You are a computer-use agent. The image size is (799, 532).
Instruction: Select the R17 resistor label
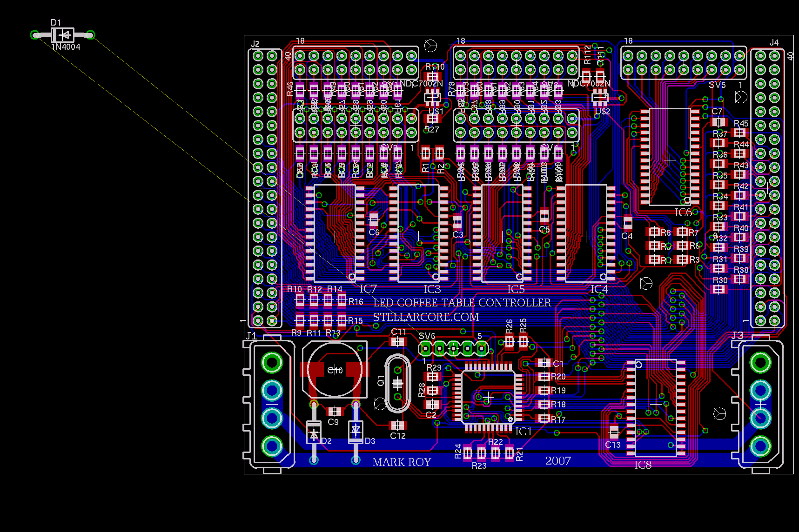(x=558, y=420)
